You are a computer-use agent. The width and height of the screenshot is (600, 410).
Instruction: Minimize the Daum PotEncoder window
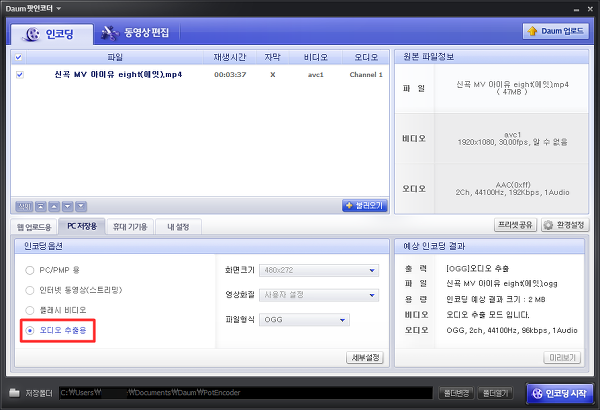coord(577,10)
